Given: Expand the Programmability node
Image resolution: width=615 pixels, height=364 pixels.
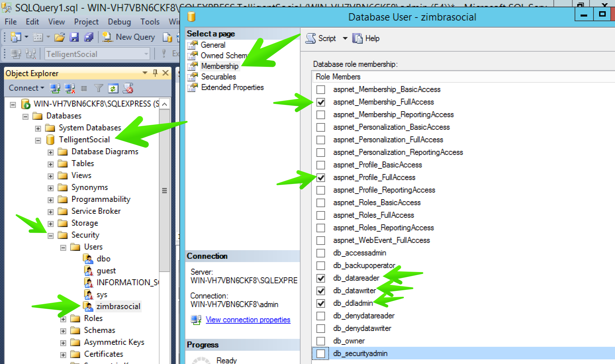Looking at the screenshot, I should point(51,200).
